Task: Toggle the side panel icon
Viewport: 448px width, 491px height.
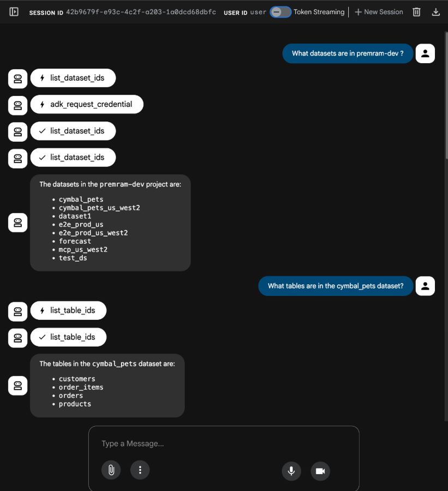Action: (14, 11)
